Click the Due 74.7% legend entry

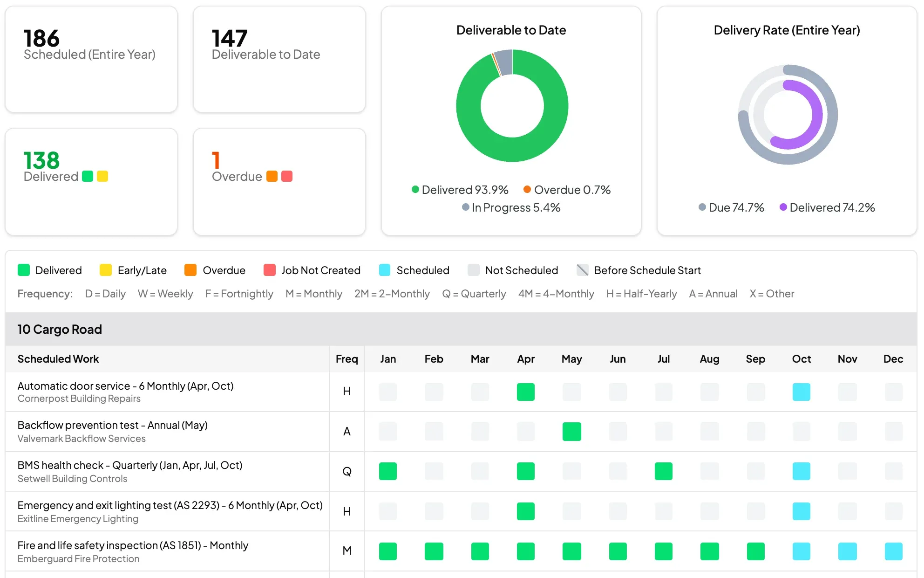(731, 207)
